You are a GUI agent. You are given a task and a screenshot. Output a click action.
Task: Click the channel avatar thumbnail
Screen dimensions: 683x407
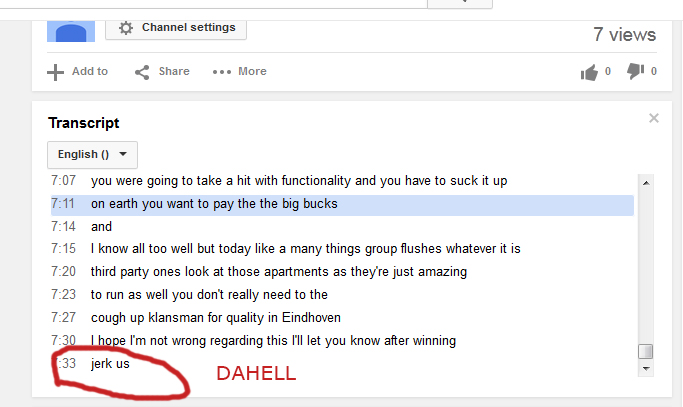click(x=70, y=31)
